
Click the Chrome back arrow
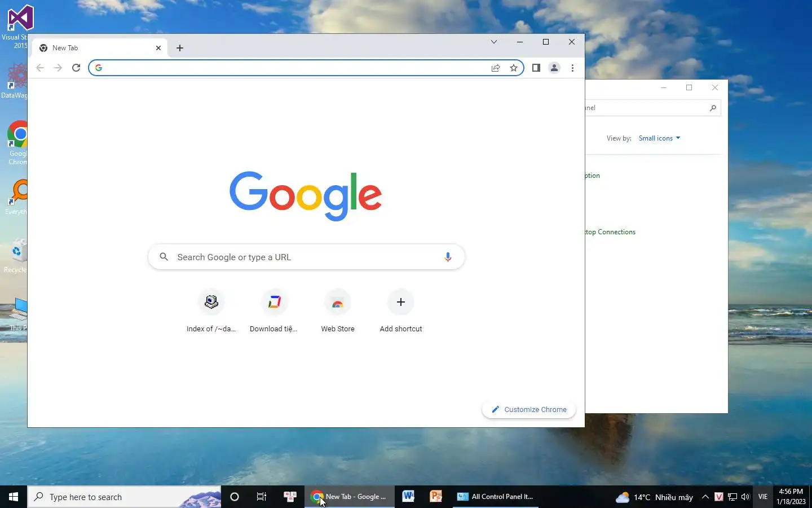point(40,68)
